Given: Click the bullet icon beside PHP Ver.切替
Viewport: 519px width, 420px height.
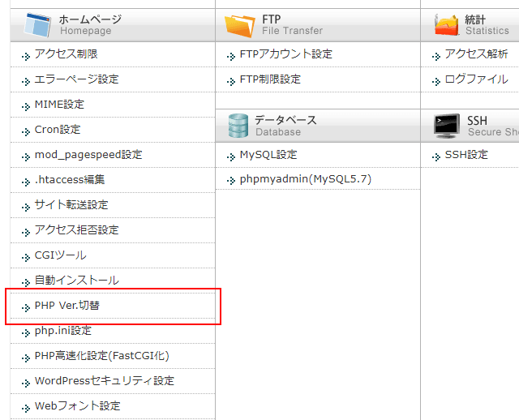Looking at the screenshot, I should point(26,308).
